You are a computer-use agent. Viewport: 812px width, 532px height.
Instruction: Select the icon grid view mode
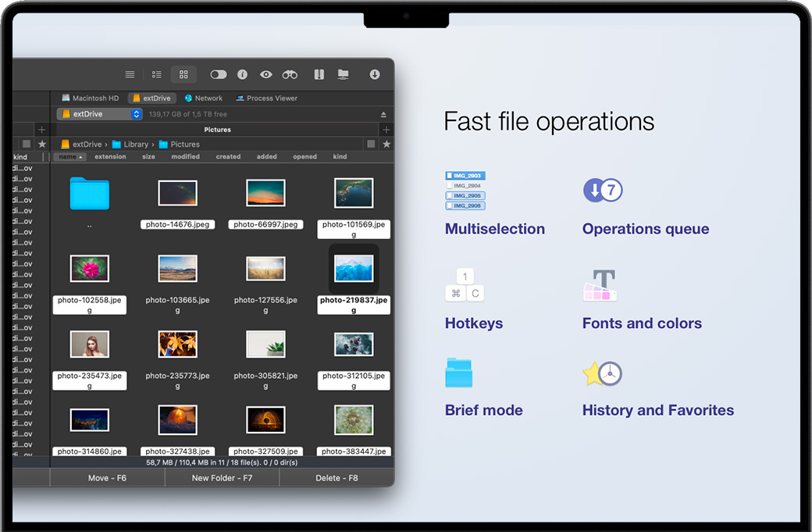(x=183, y=74)
